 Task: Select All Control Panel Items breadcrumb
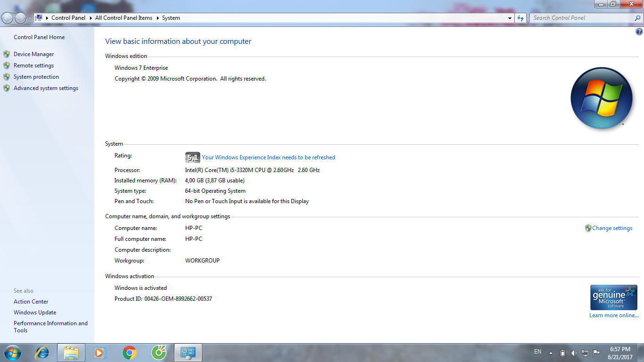coord(124,18)
